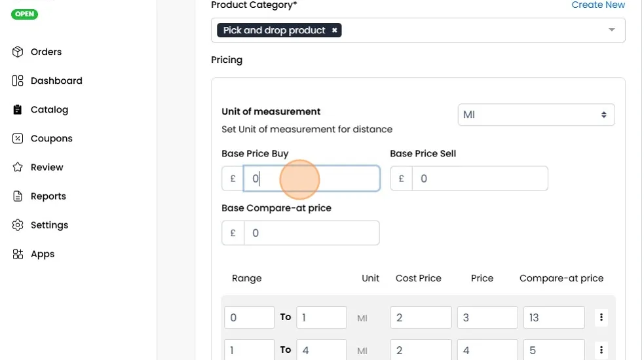
Task: Click Price field showing 4 in second row
Action: coord(487,350)
